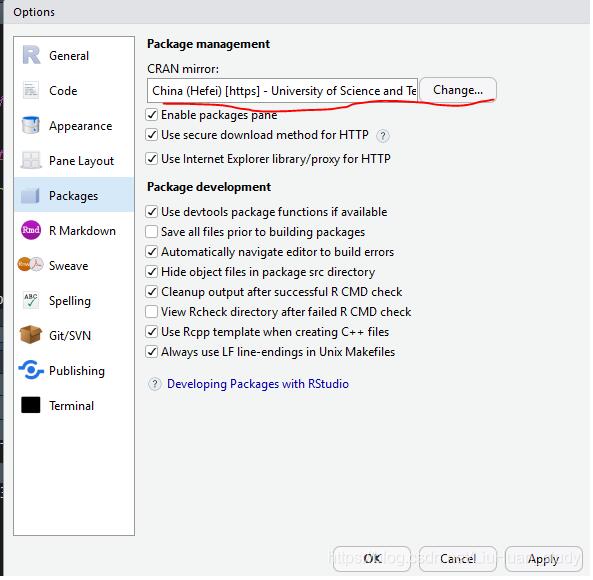Select the Spelling ABC check icon
Image resolution: width=593 pixels, height=580 pixels.
click(x=31, y=301)
